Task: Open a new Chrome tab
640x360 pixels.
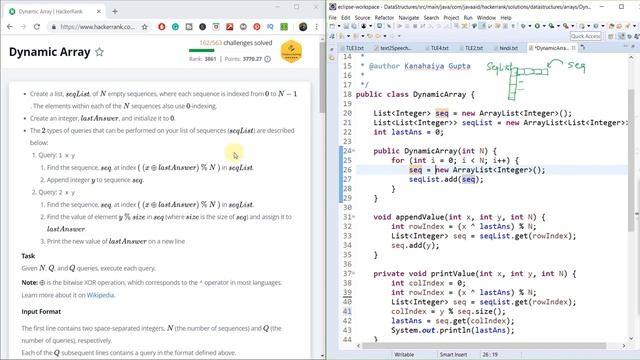Action: 115,11
